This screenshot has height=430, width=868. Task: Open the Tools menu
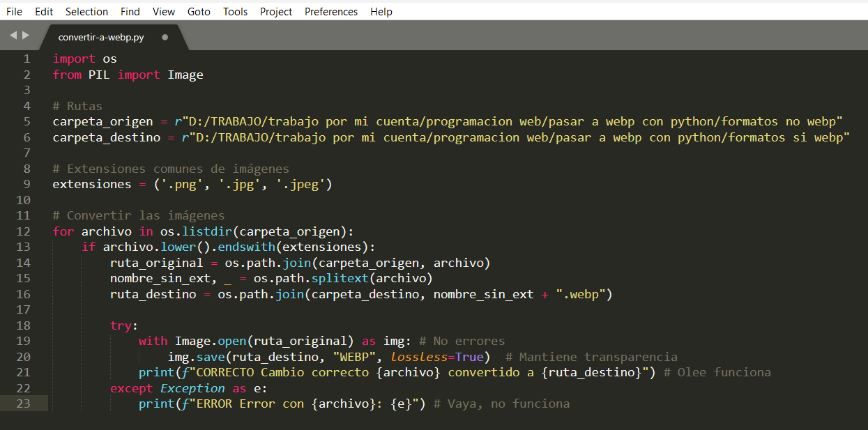coord(235,11)
